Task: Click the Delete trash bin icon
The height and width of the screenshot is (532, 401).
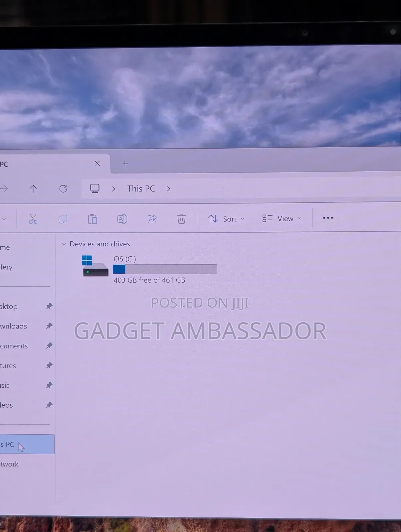Action: point(181,219)
